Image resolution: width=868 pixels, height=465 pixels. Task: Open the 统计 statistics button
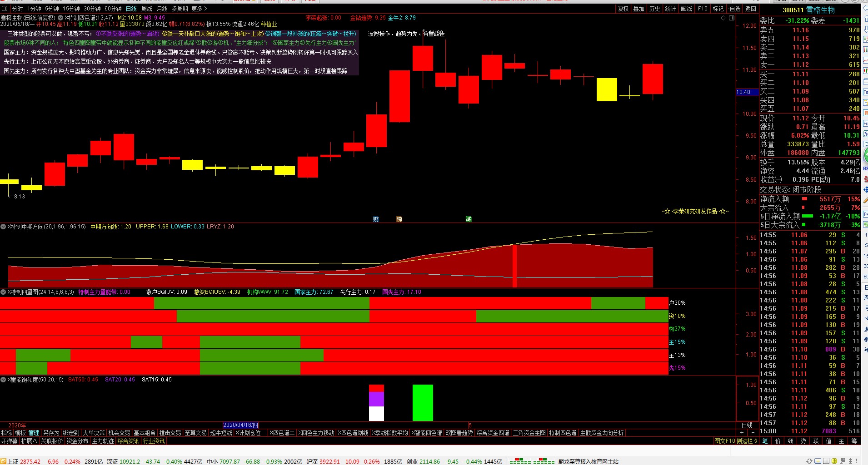670,9
